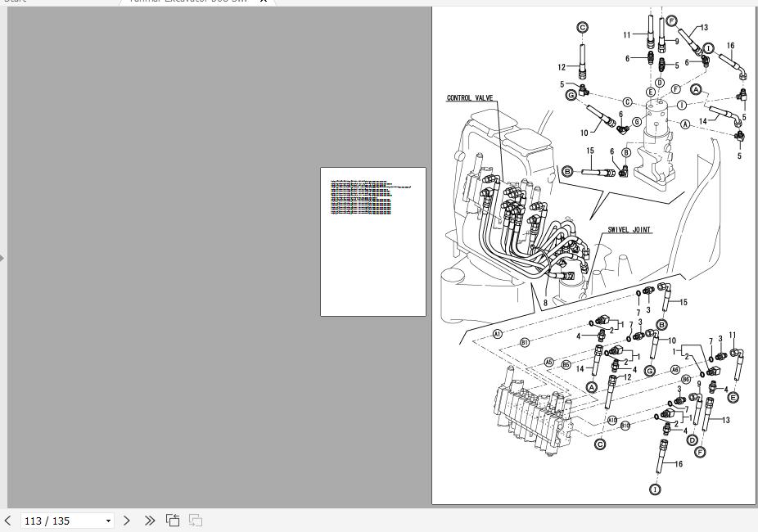Screen dimensions: 758x532
Task: Click the circled B1 port label
Action: pos(525,342)
